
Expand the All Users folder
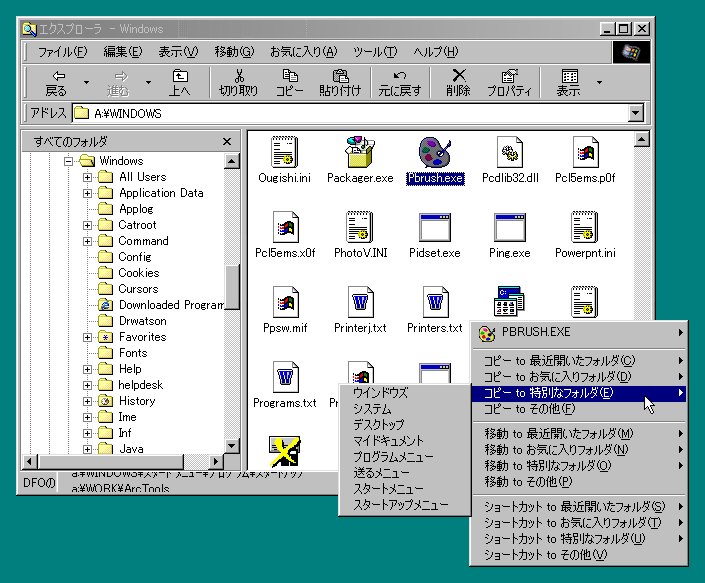pyautogui.click(x=87, y=177)
